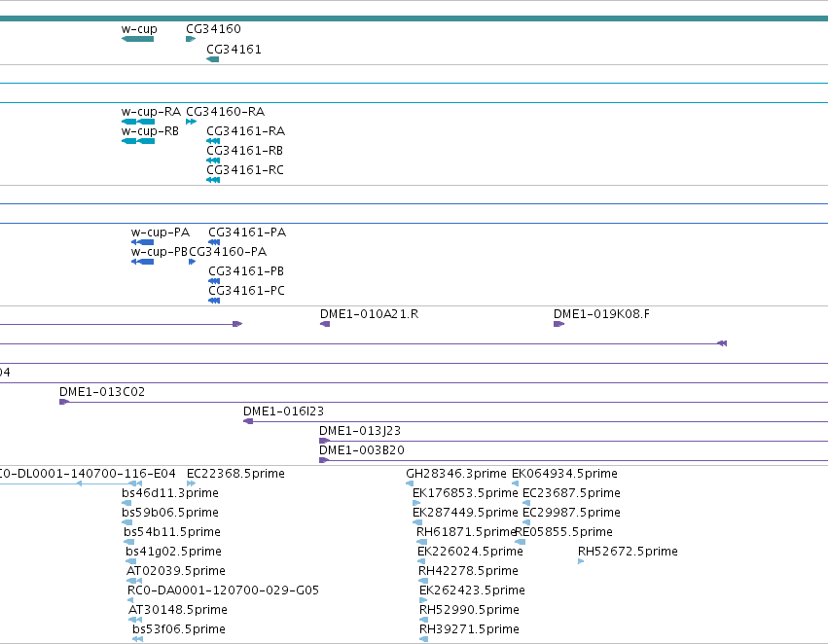Select the CG34161 gene glyph

pyautogui.click(x=213, y=59)
